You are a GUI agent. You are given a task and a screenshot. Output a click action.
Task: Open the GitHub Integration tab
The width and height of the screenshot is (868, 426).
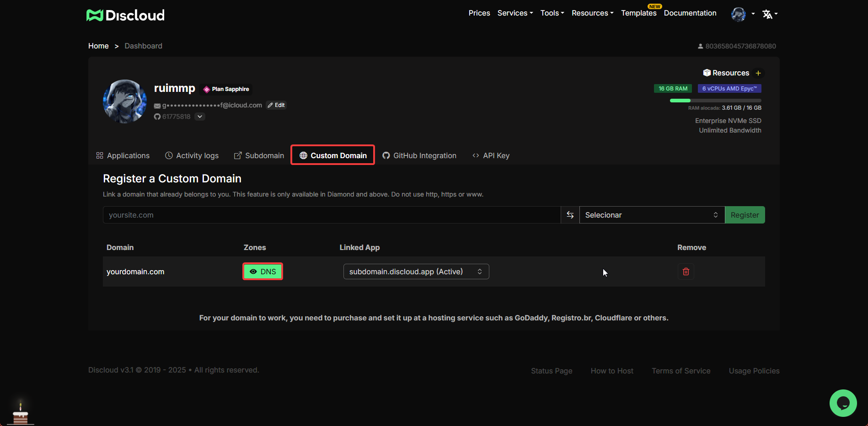419,155
